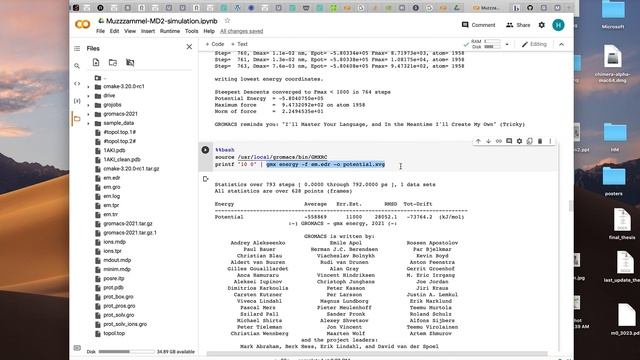
Task: Select em.log file
Action: tap(111, 196)
